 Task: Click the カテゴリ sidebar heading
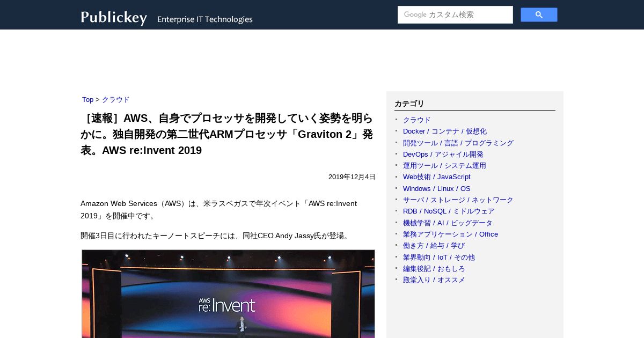[409, 104]
